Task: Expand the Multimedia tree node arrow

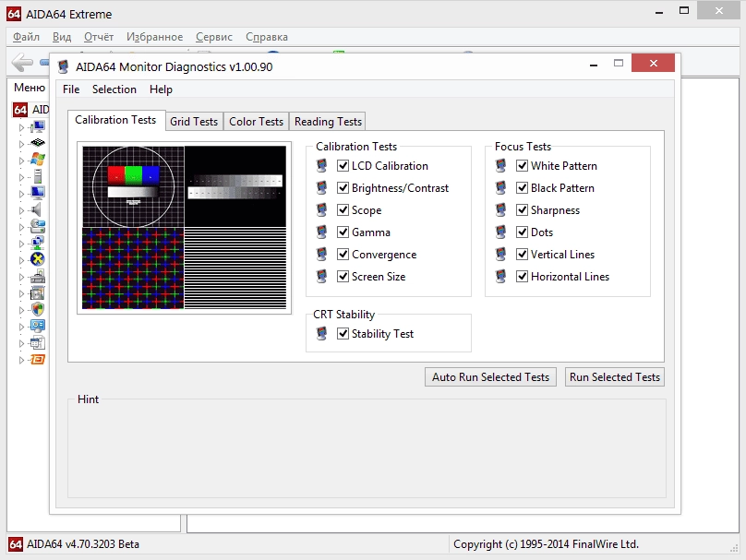Action: click(x=21, y=210)
